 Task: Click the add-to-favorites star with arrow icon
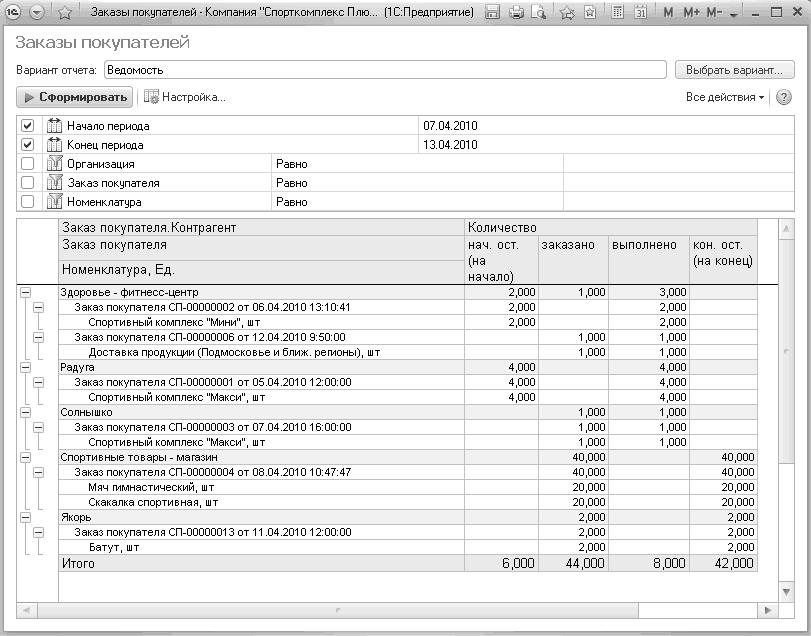point(567,12)
